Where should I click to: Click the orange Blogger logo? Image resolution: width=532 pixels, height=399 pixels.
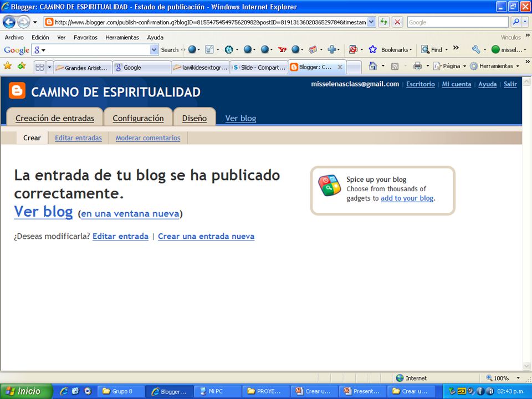[x=17, y=90]
